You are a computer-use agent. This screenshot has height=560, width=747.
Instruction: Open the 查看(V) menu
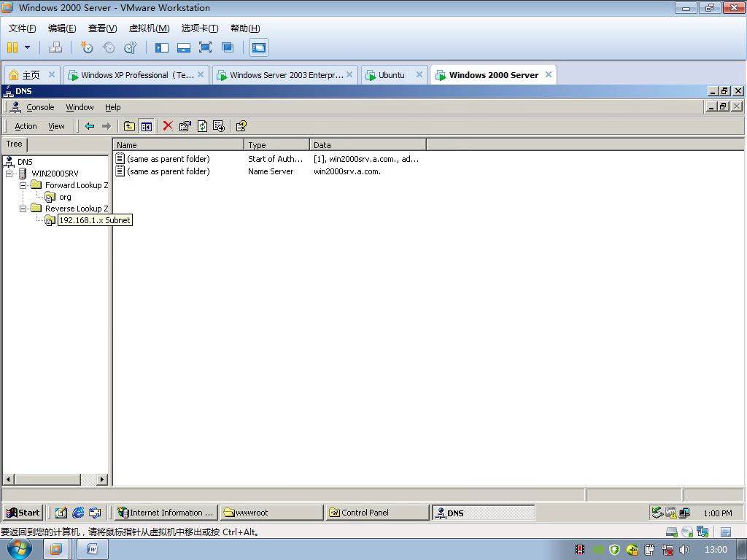coord(102,28)
